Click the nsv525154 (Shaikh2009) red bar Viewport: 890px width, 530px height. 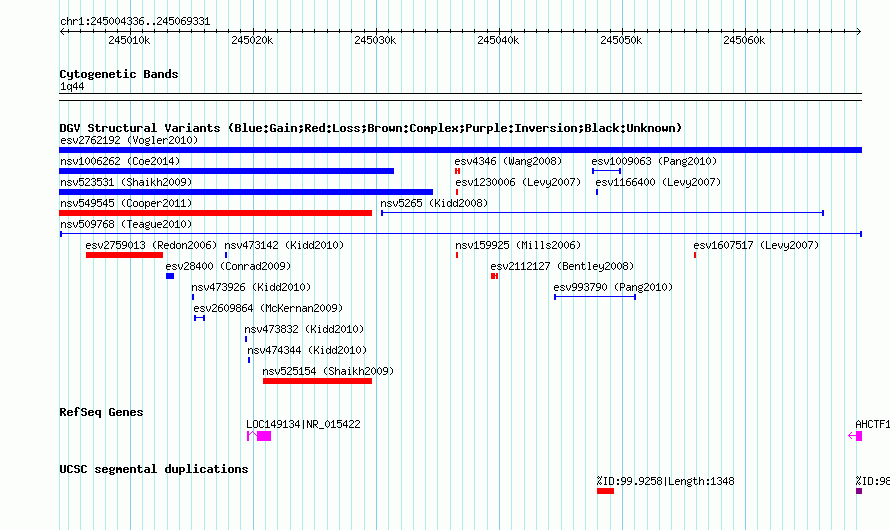tap(317, 381)
